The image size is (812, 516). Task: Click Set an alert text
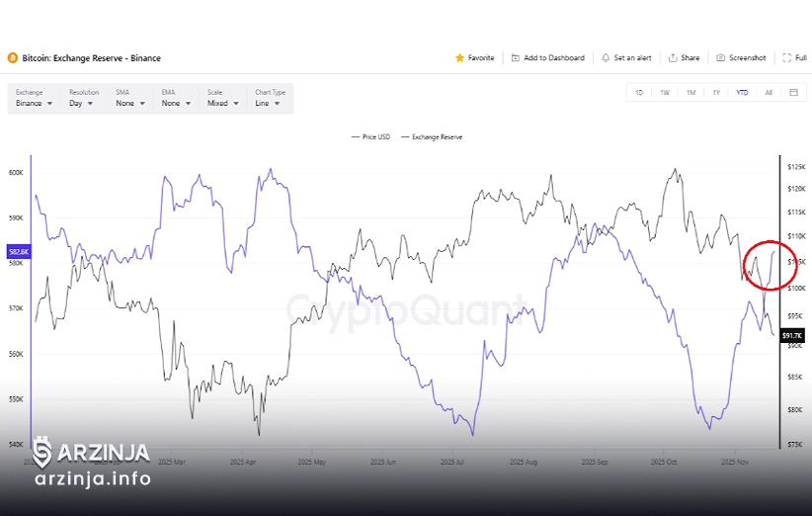point(633,58)
